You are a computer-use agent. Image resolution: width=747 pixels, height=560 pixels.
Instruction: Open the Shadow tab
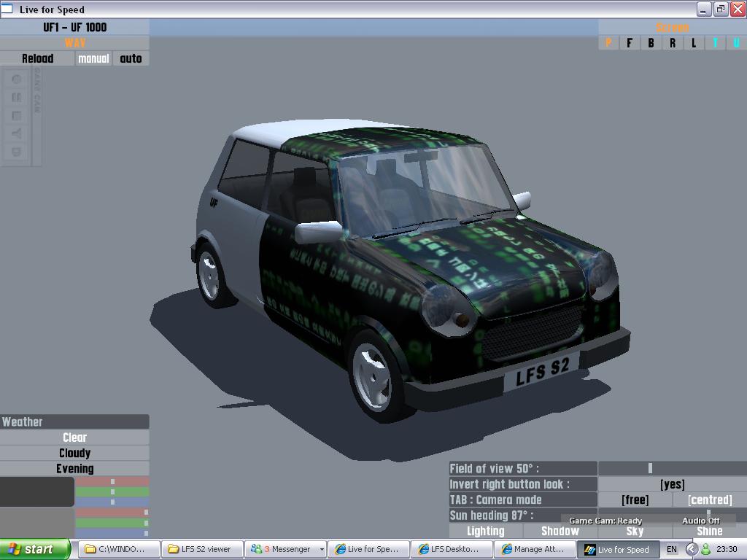[560, 531]
